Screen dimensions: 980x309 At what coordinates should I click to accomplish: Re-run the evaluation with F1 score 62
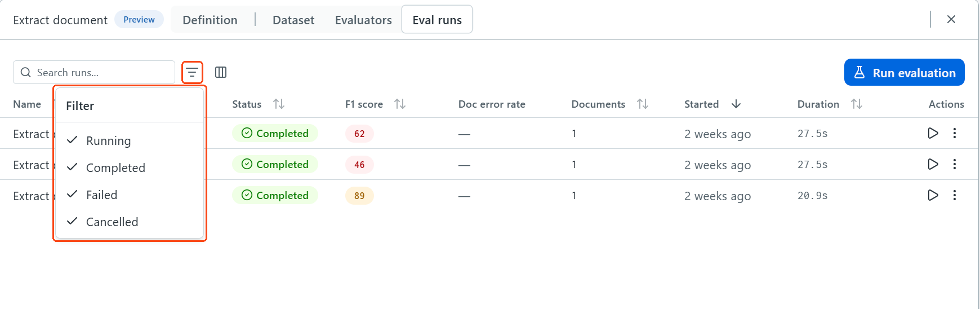click(x=933, y=133)
